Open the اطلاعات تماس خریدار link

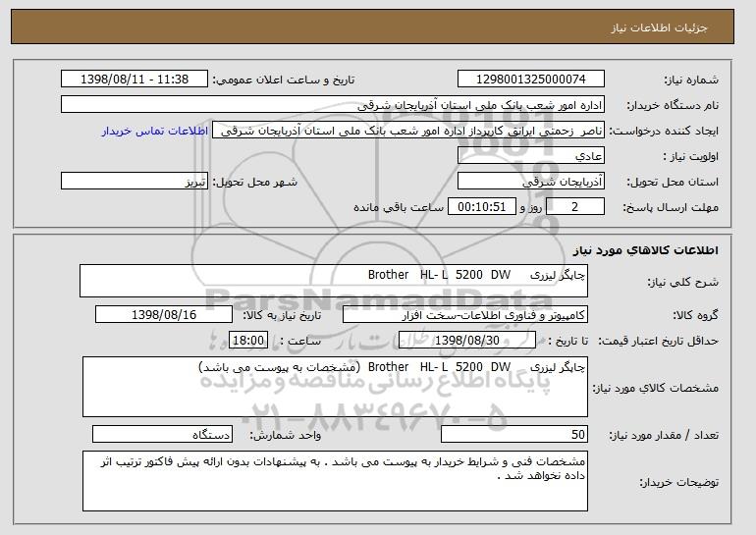155,131
